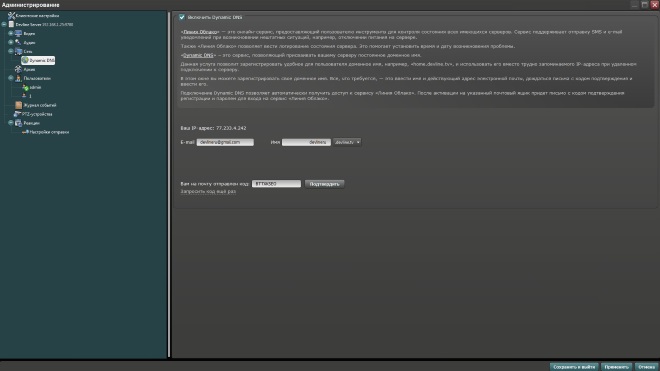
Task: Toggle the Enable Dynamic DNS checkbox
Action: (182, 17)
